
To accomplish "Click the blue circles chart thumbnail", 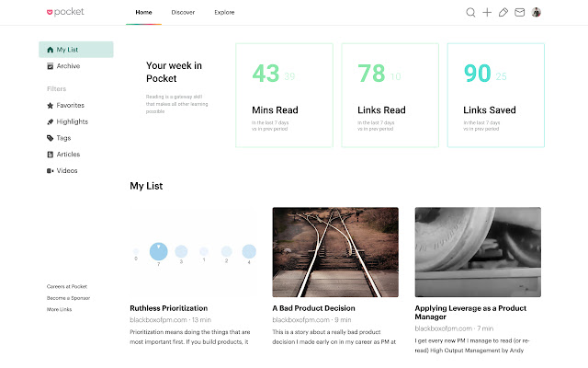I will pos(193,252).
